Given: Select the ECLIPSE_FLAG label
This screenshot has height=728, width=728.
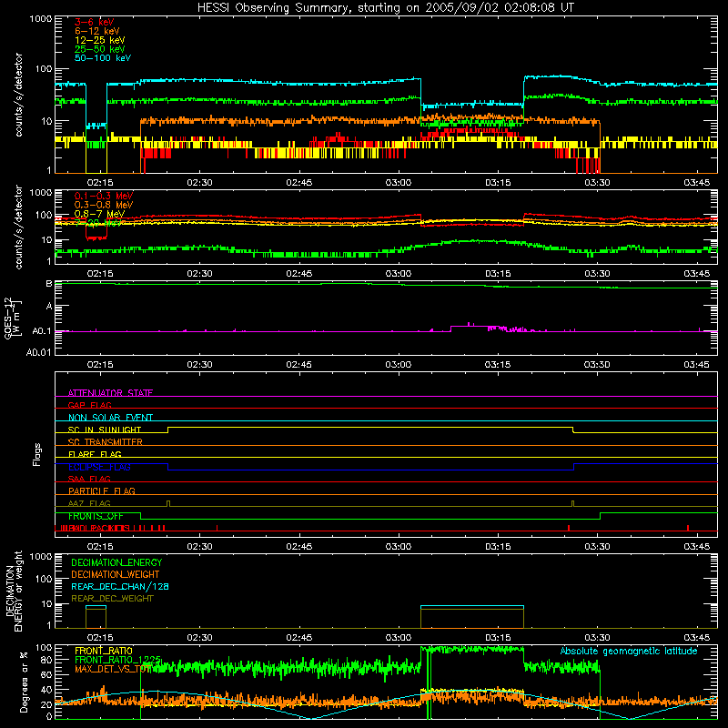Looking at the screenshot, I should 99,467.
